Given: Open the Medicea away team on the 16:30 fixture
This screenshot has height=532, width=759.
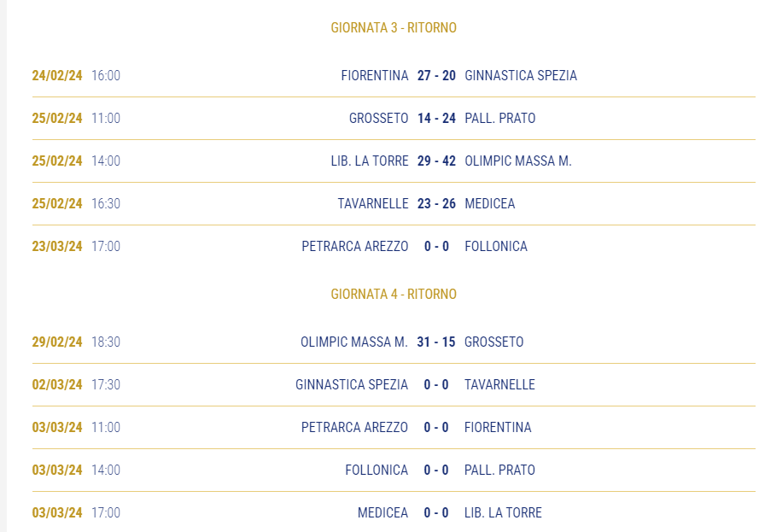Looking at the screenshot, I should tap(490, 203).
